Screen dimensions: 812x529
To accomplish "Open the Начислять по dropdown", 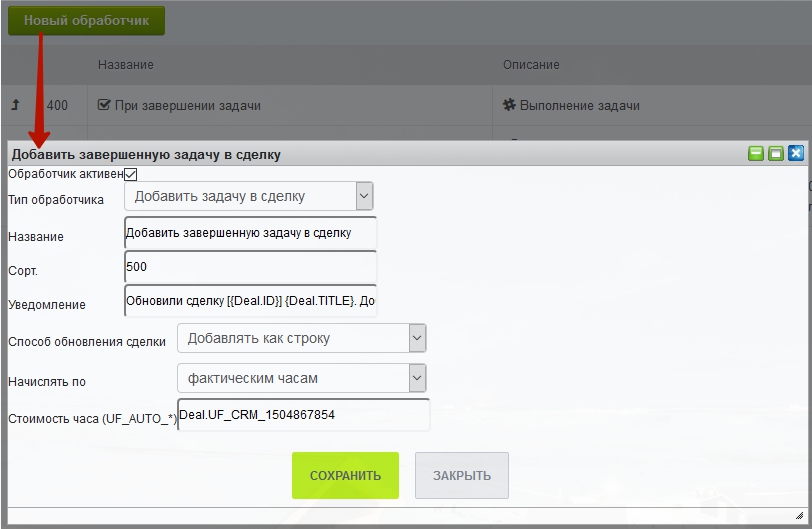I will [302, 378].
